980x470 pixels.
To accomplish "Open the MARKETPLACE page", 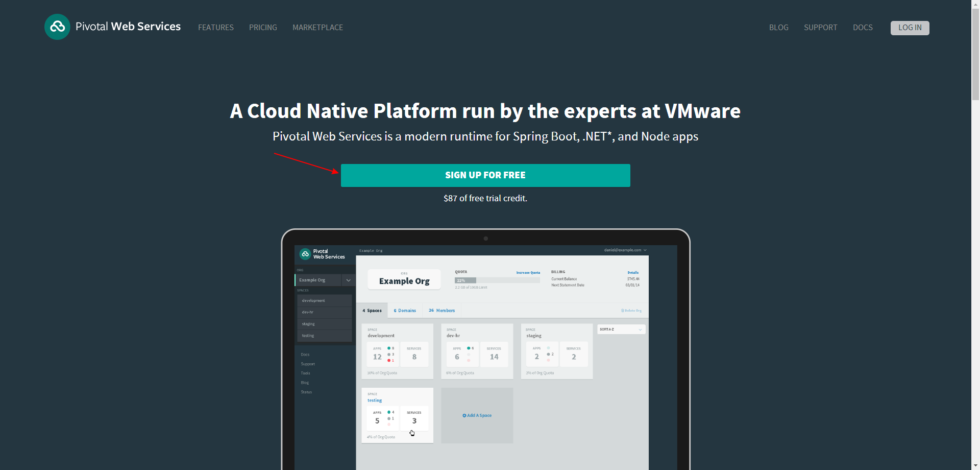I will [x=317, y=28].
